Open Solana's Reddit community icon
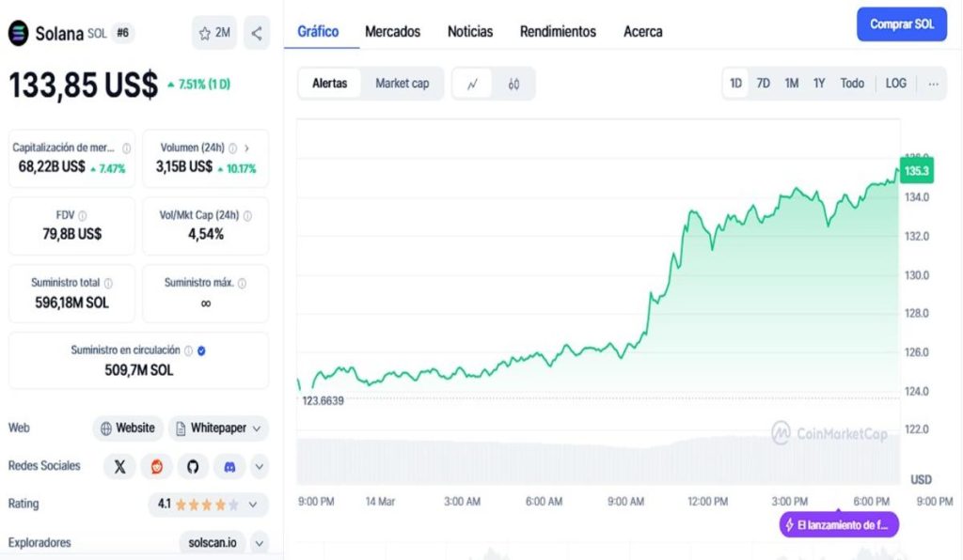The width and height of the screenshot is (963, 560). (x=156, y=466)
